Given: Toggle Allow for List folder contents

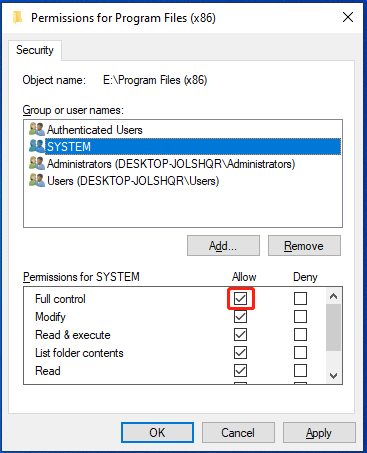Looking at the screenshot, I should click(x=240, y=352).
